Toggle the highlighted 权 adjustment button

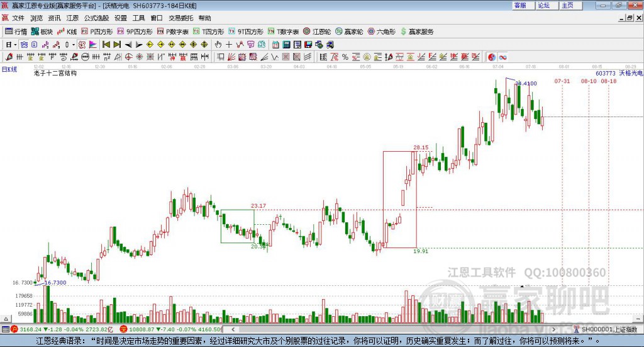[82, 45]
